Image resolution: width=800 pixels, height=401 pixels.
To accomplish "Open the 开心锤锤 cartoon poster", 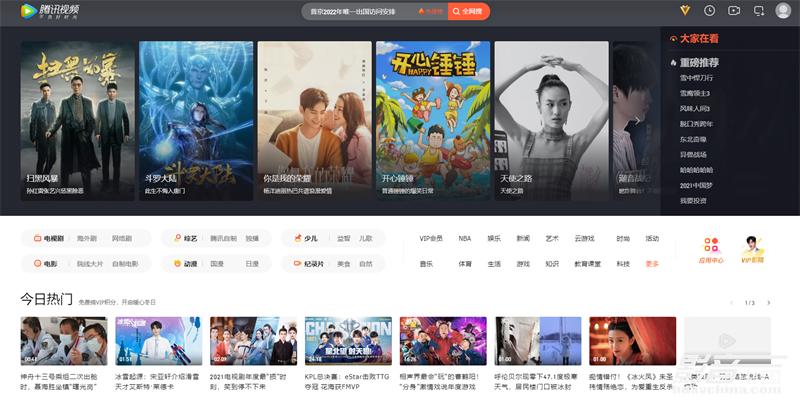I will (433, 121).
